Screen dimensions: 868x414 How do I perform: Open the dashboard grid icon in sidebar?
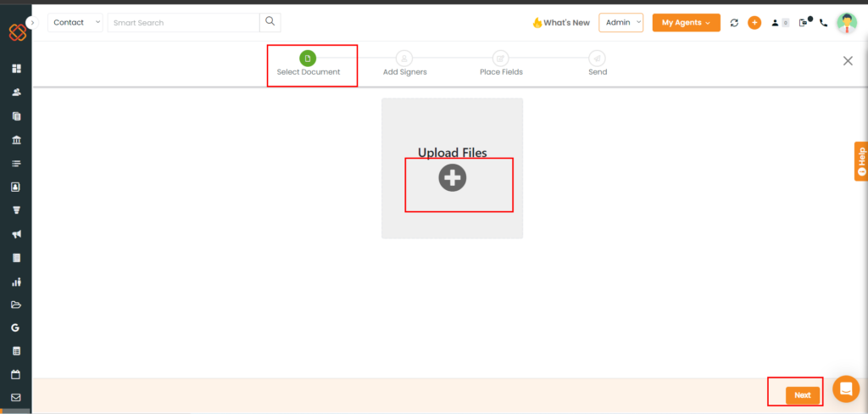(x=16, y=69)
